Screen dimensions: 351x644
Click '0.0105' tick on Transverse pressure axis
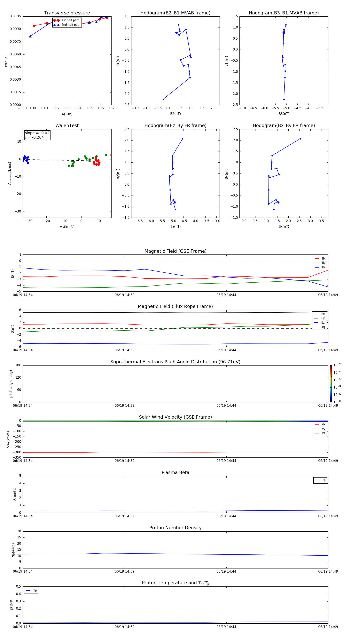coord(15,16)
